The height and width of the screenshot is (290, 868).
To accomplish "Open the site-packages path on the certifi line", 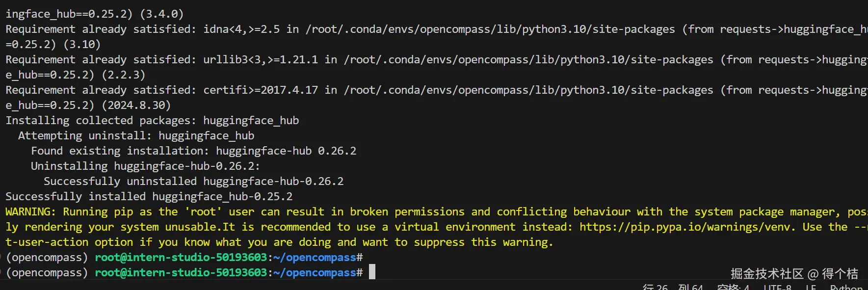I will coord(528,90).
